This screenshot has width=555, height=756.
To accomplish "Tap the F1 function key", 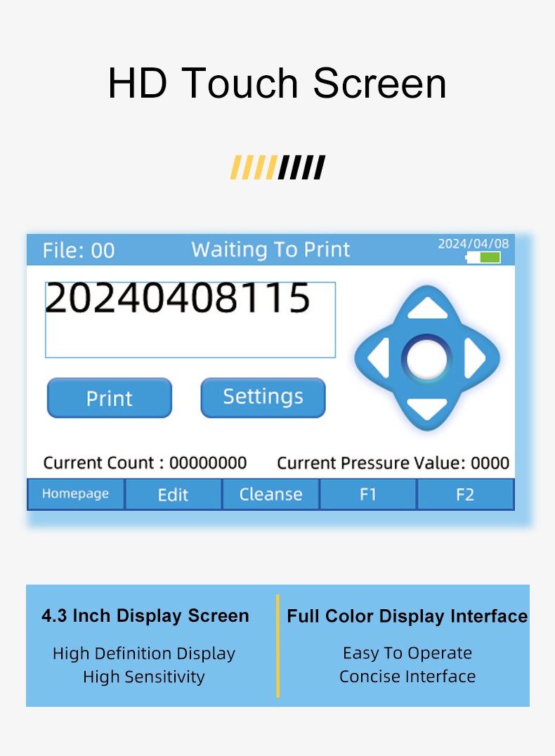I will coord(368,495).
